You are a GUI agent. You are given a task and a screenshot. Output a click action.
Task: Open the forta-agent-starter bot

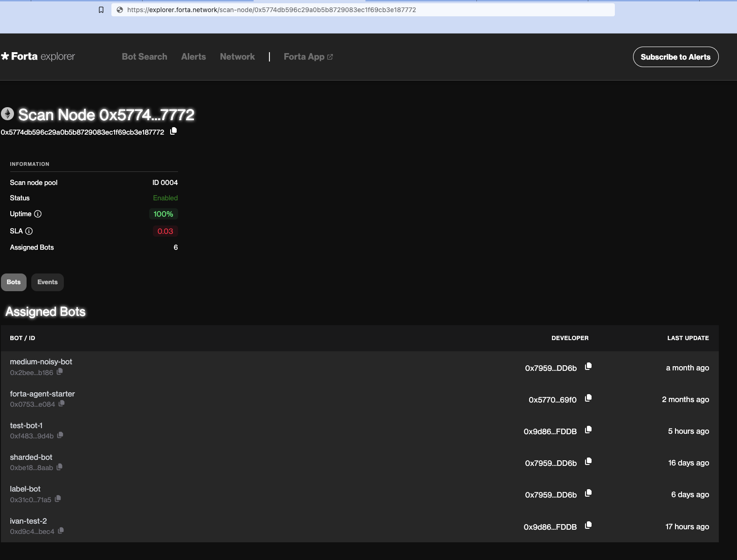pos(42,394)
